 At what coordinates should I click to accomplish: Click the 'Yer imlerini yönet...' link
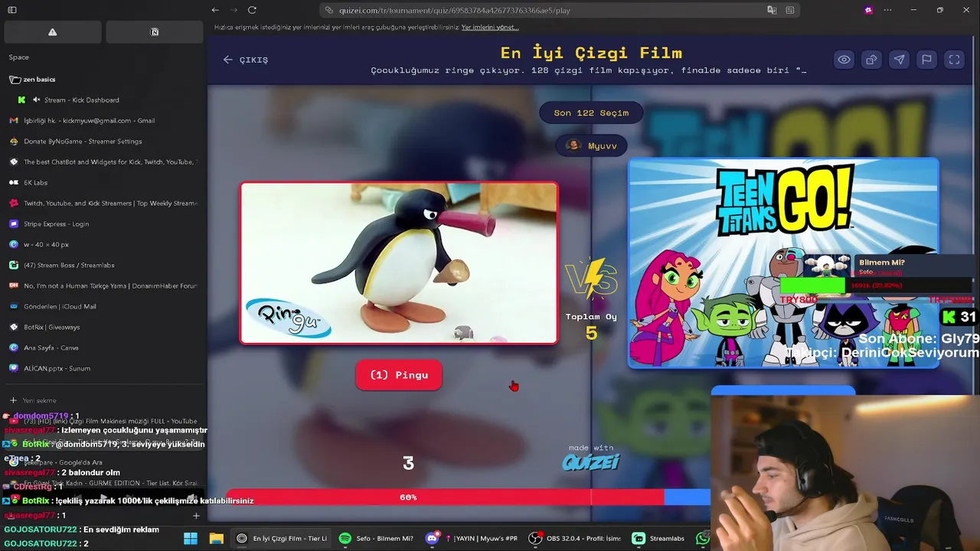490,28
